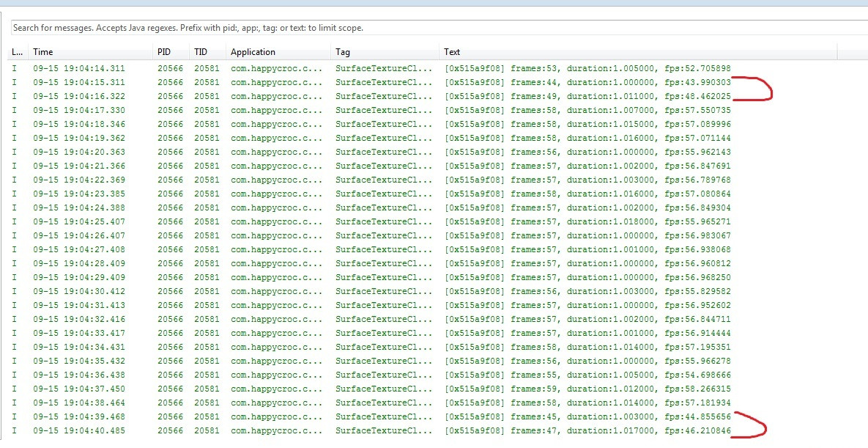The width and height of the screenshot is (868, 448).
Task: Select the timestamp 09-15 19:04:14.311
Action: (x=78, y=69)
